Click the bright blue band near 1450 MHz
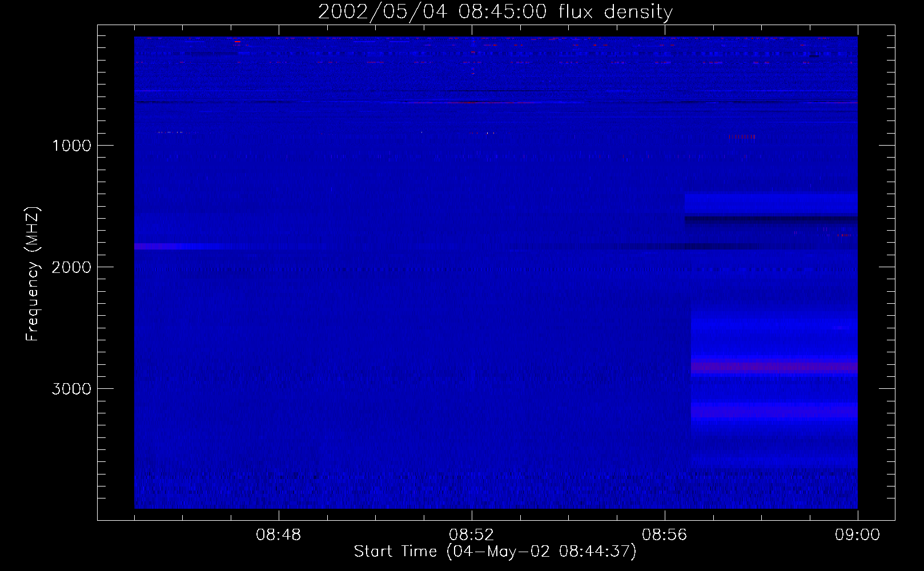The width and height of the screenshot is (924, 571). (772, 204)
